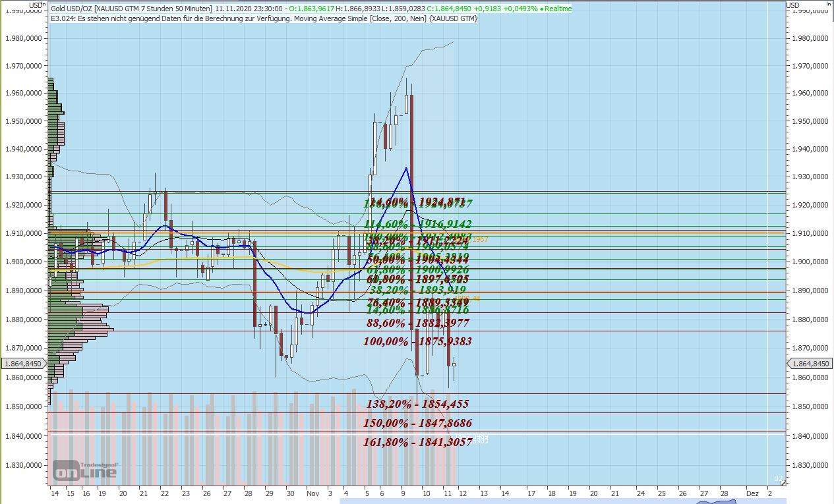Image resolution: width=834 pixels, height=504 pixels.
Task: Click the 'Gold USD/OZ [XAUUSD GTM 7 Stunden 50 Minuten]' title
Action: point(132,9)
